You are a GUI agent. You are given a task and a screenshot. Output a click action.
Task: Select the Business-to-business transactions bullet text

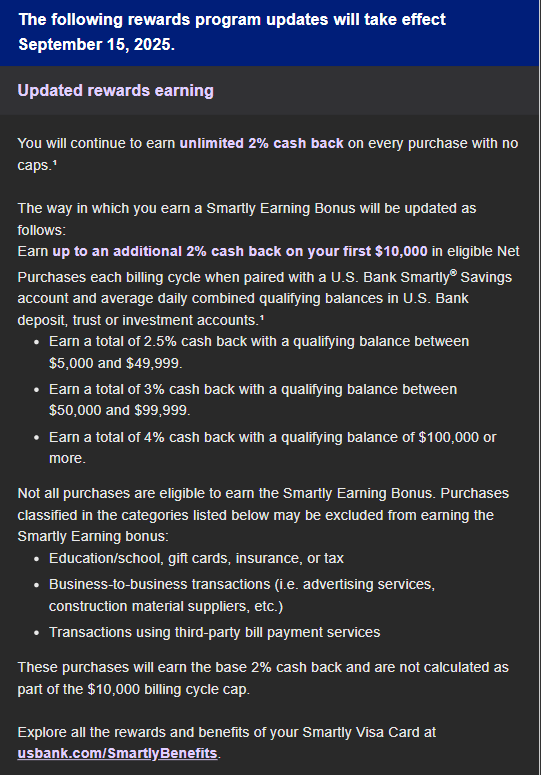pyautogui.click(x=242, y=595)
